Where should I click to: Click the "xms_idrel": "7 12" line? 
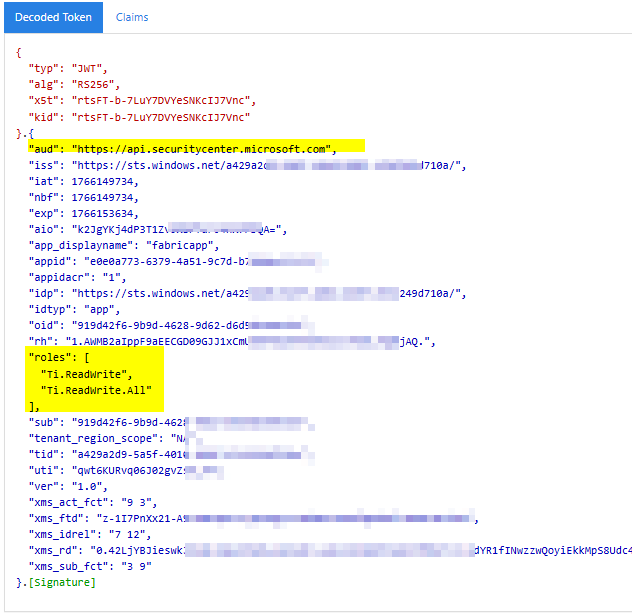pos(89,535)
